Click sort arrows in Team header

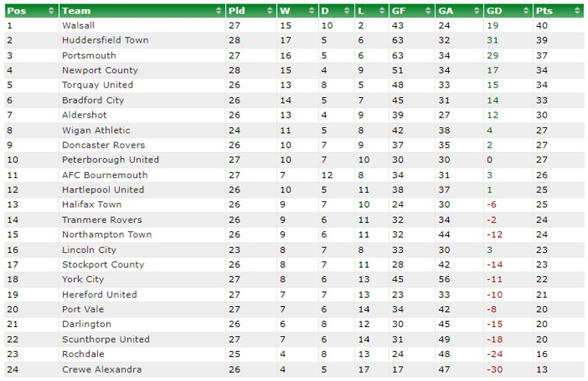coord(218,11)
